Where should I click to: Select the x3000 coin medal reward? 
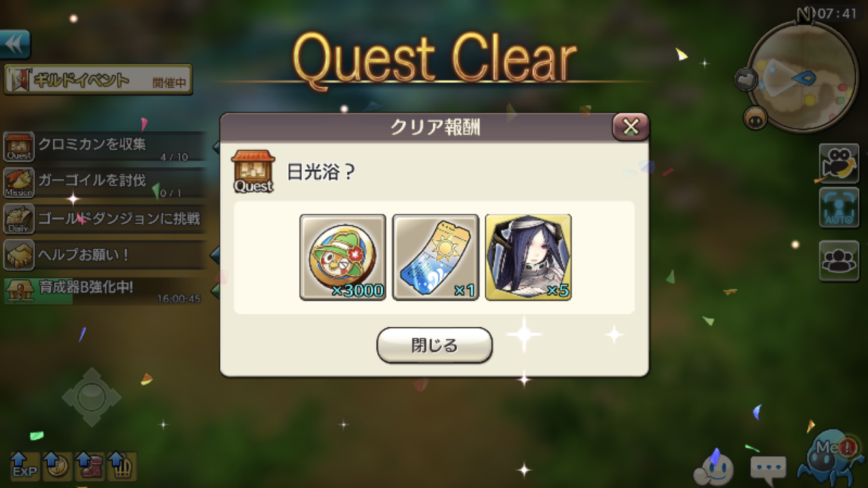343,257
